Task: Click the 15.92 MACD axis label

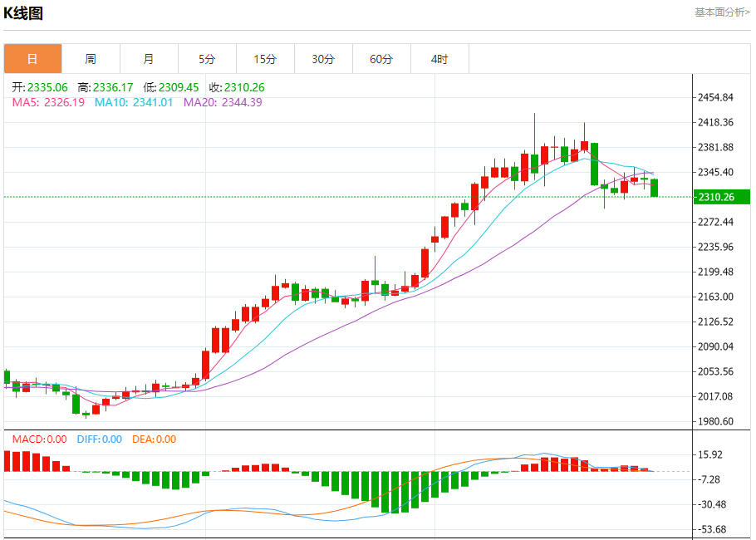Action: pyautogui.click(x=710, y=454)
